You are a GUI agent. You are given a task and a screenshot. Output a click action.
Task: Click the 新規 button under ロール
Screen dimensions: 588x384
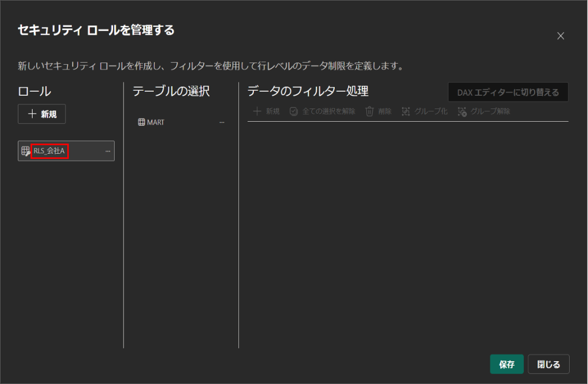[x=41, y=114]
